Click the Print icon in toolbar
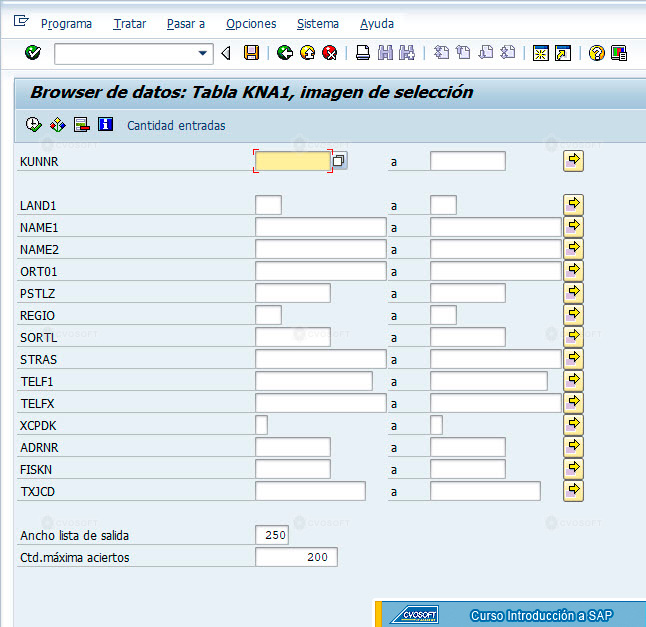 tap(363, 53)
